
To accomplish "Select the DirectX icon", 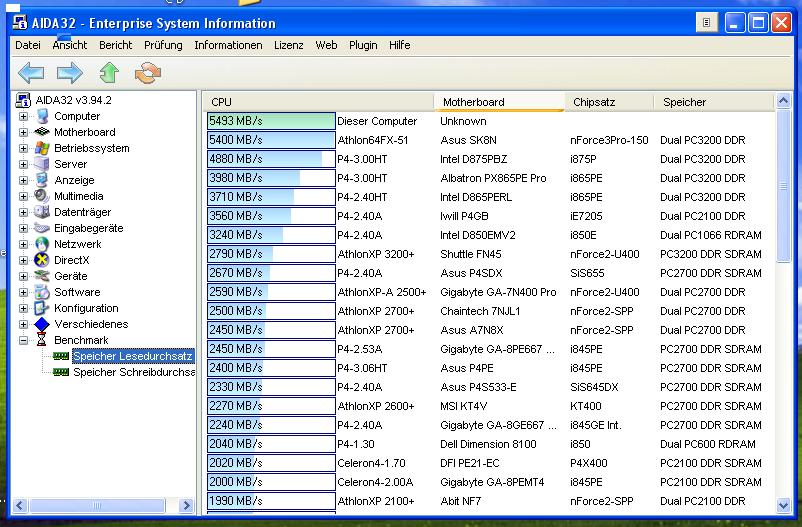I will (x=42, y=260).
